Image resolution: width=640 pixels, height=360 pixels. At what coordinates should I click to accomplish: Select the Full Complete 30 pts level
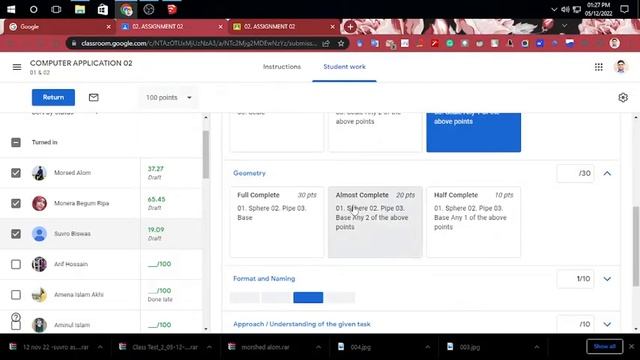pyautogui.click(x=277, y=222)
